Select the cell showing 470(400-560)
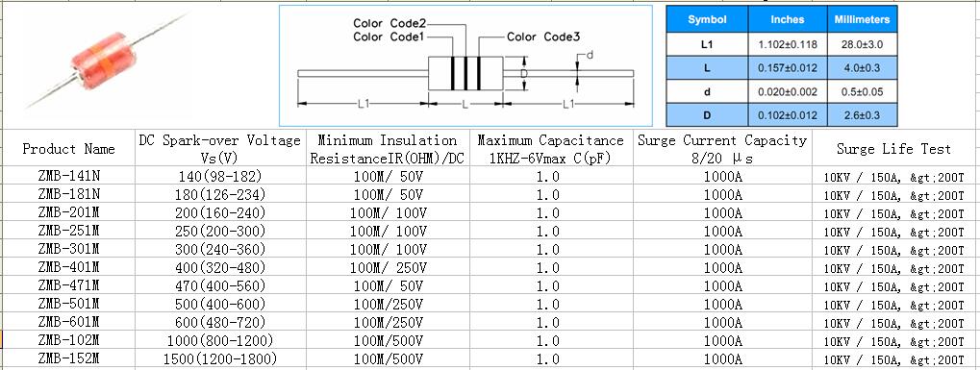Image resolution: width=980 pixels, height=370 pixels. point(219,285)
